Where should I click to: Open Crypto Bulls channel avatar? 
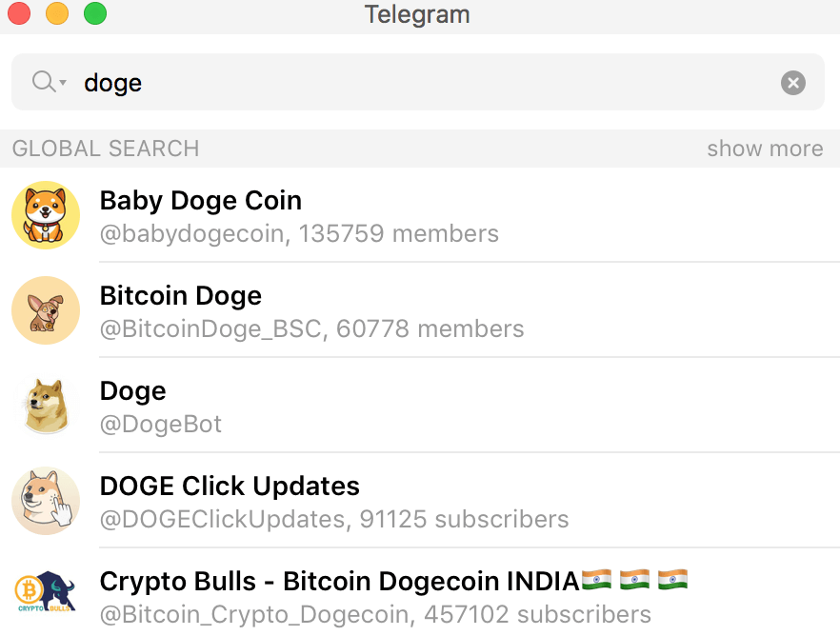tap(46, 595)
